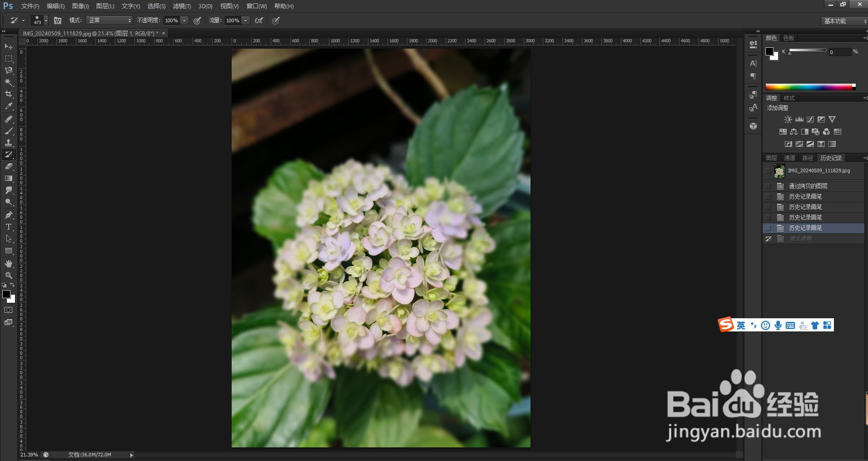Image resolution: width=868 pixels, height=461 pixels.
Task: Switch to the 通道 tab
Action: click(789, 158)
